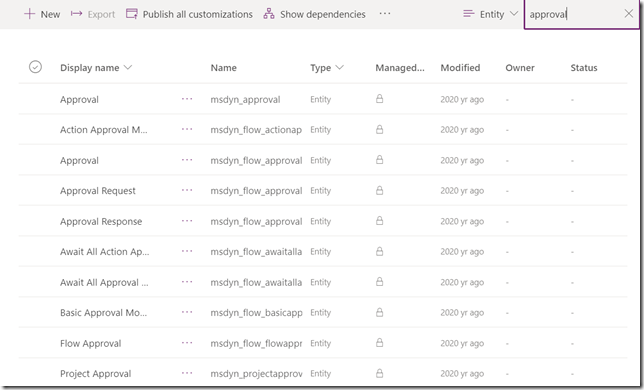Viewport: 644px width, 390px height.
Task: Select msdyn_projectapprov name cell
Action: [256, 374]
